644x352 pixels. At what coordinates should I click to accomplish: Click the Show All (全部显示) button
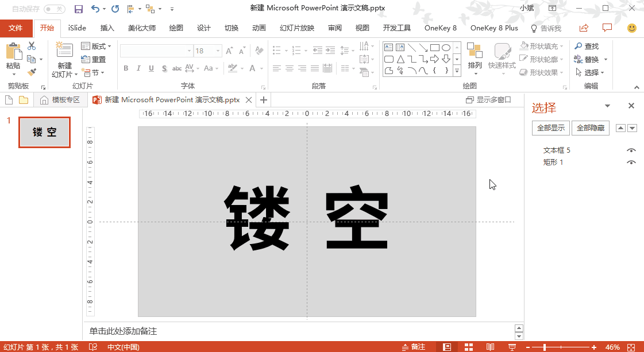click(550, 128)
